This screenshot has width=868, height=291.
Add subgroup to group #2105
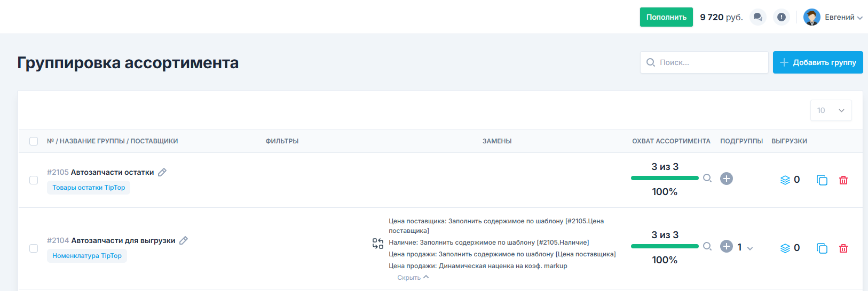[x=727, y=179]
